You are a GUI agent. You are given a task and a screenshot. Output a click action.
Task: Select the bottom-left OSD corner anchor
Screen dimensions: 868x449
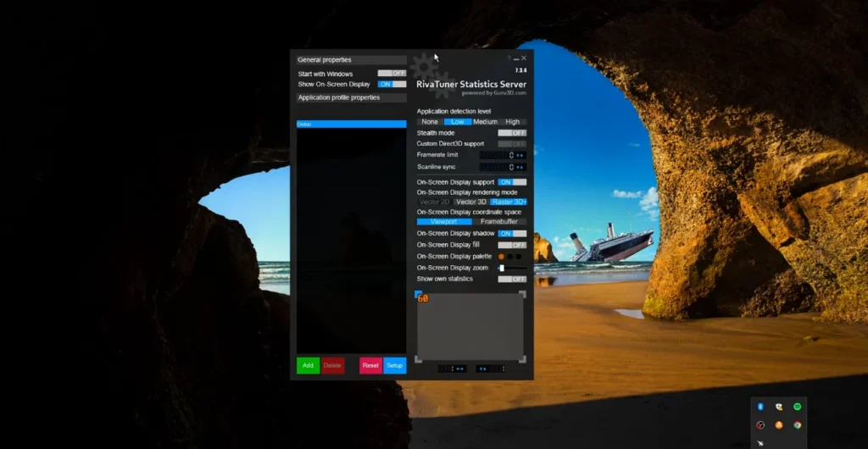coord(418,360)
